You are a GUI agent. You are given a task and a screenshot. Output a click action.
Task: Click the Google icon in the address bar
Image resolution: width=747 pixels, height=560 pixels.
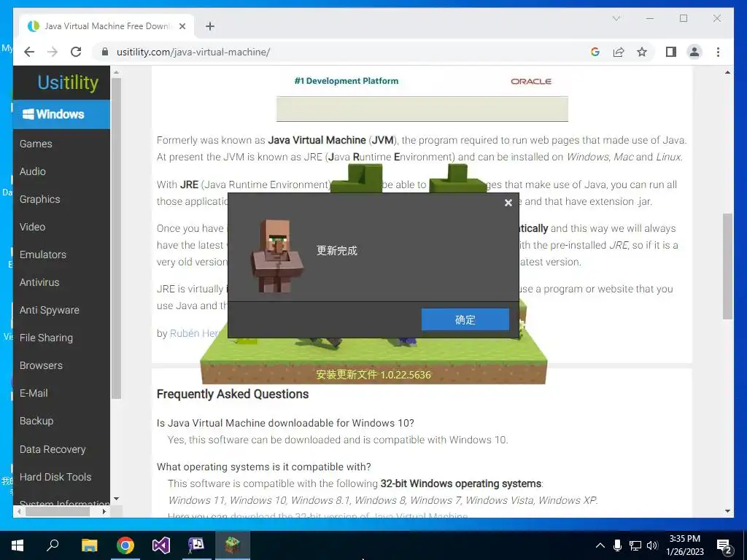(x=595, y=52)
